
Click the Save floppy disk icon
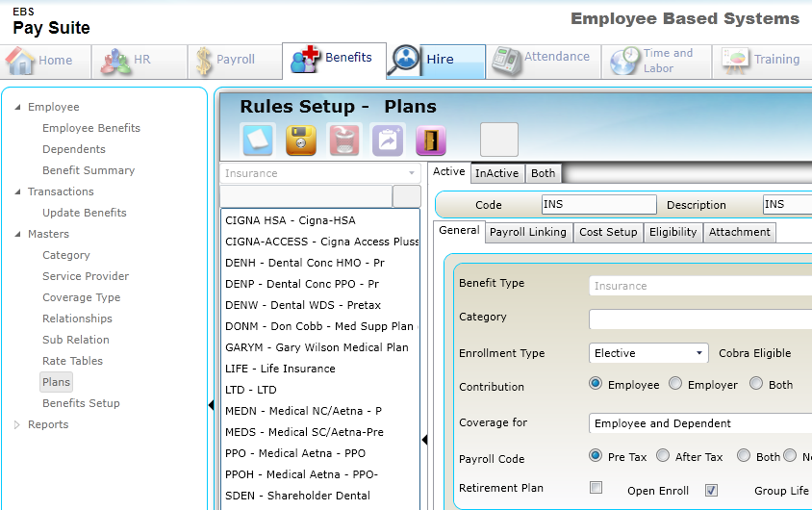point(301,140)
